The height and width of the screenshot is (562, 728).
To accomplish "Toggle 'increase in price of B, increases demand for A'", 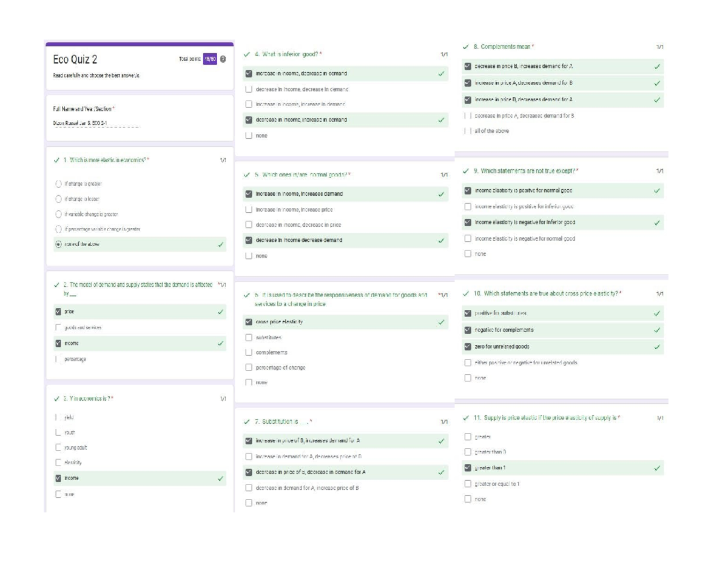I will tap(249, 441).
